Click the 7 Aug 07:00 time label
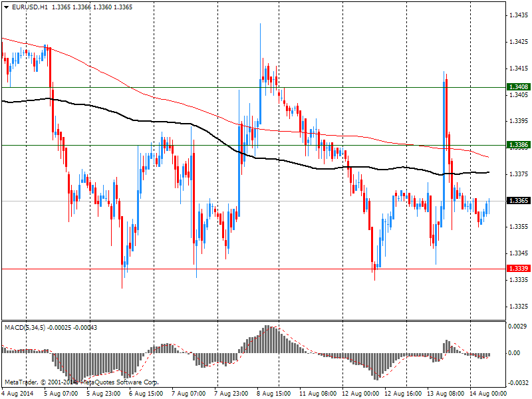The height and width of the screenshot is (399, 532). 189,394
